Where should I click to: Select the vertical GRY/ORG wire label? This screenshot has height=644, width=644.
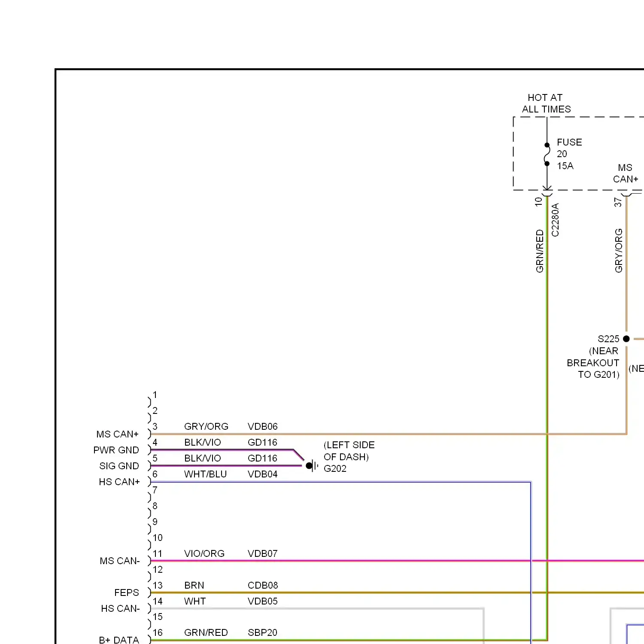click(619, 251)
